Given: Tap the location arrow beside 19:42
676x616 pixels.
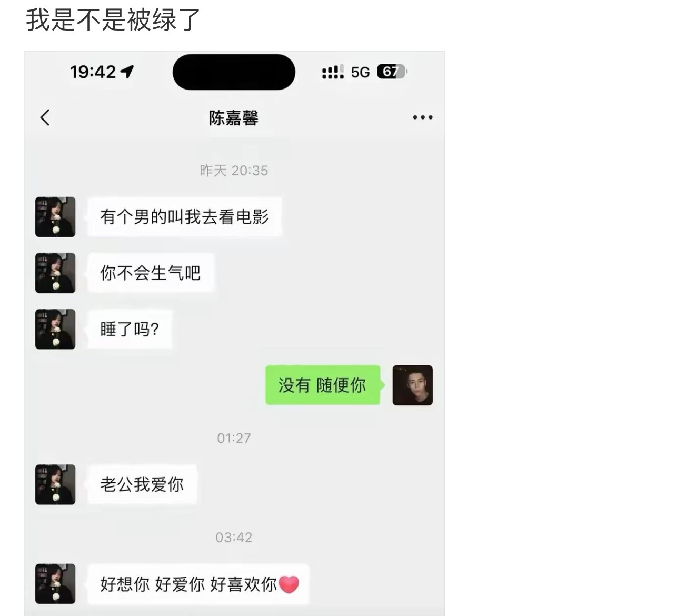Looking at the screenshot, I should tap(127, 72).
